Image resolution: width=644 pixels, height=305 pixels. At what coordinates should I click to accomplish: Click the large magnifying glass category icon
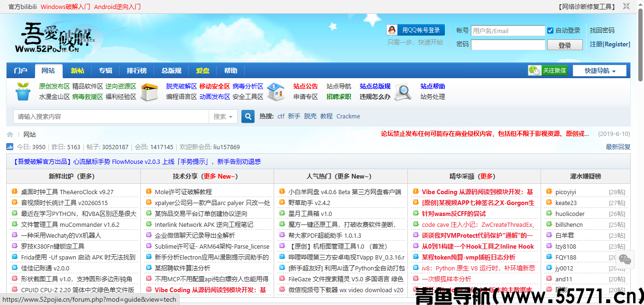(x=404, y=91)
